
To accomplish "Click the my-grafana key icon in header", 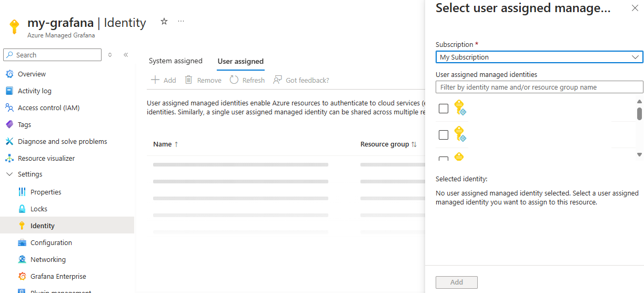I will (x=14, y=27).
